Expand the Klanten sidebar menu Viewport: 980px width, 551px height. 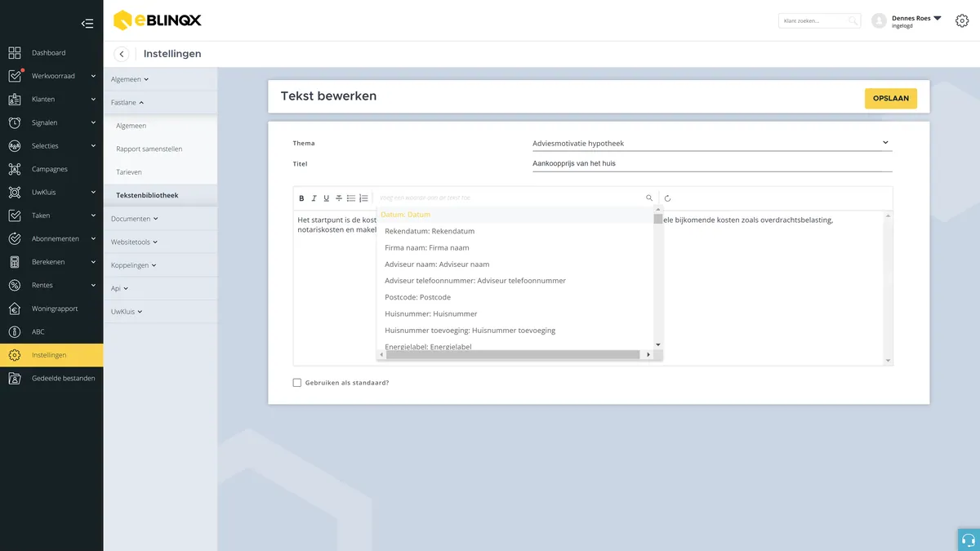click(51, 100)
